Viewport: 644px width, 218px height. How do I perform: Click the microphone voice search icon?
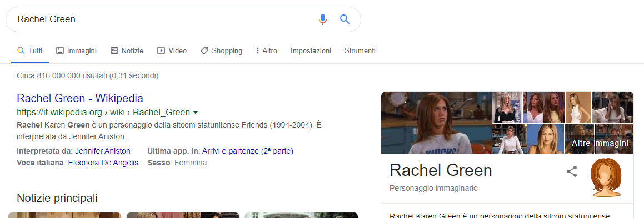[x=323, y=19]
